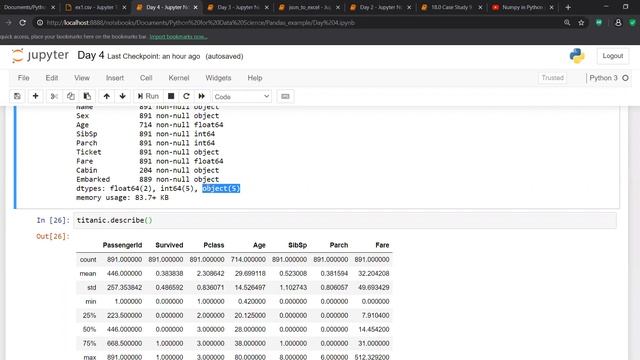The height and width of the screenshot is (360, 640).
Task: Open the browser profile icon
Action: point(618,23)
